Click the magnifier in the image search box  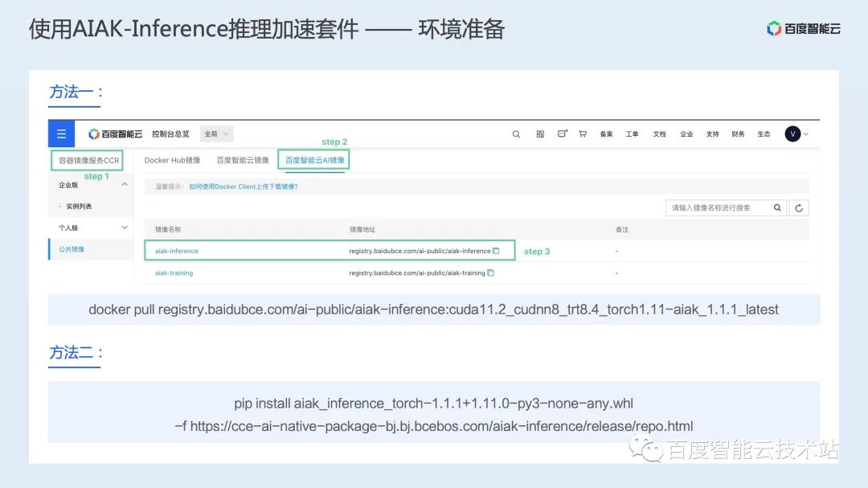tap(777, 207)
